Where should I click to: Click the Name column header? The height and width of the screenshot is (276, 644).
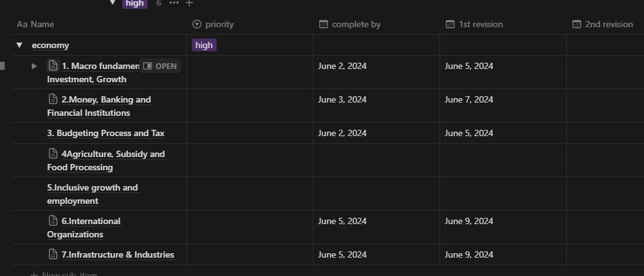35,24
